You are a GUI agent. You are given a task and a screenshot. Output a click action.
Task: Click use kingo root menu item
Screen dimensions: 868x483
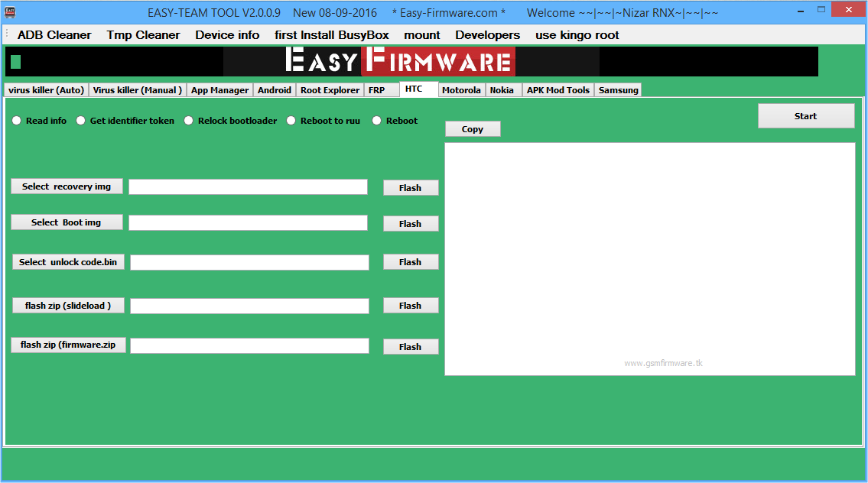tap(577, 35)
